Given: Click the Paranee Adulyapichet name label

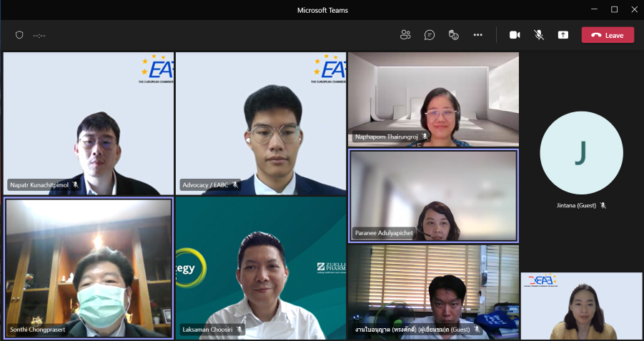Looking at the screenshot, I should (x=384, y=233).
